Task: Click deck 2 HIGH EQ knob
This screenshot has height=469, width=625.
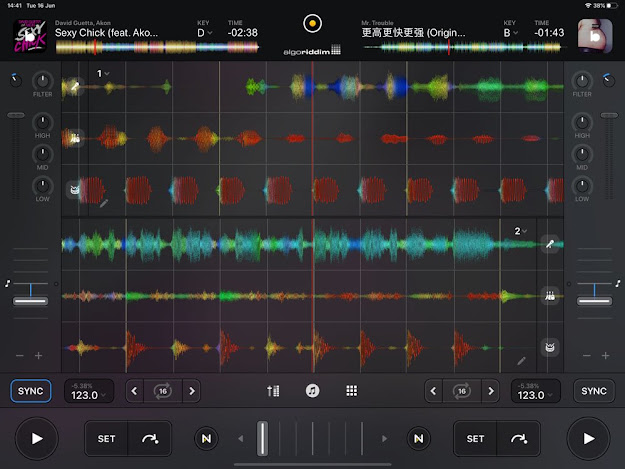Action: [x=582, y=122]
